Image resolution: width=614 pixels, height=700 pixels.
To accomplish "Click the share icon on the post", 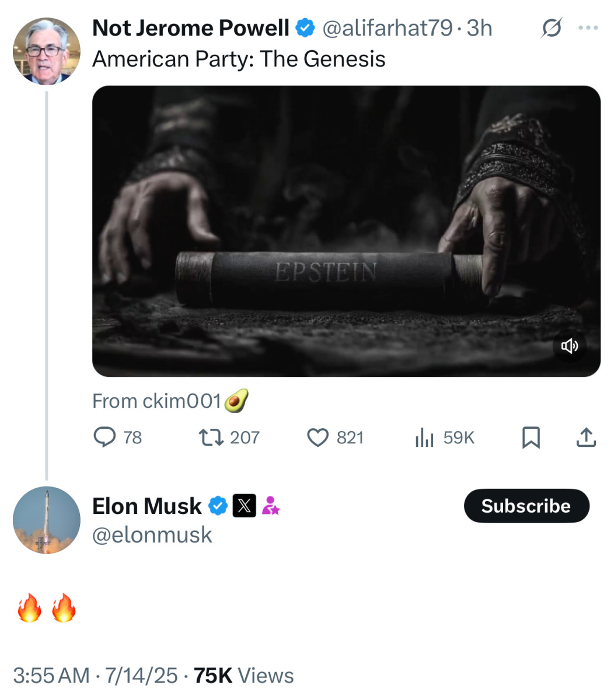I will pyautogui.click(x=586, y=437).
